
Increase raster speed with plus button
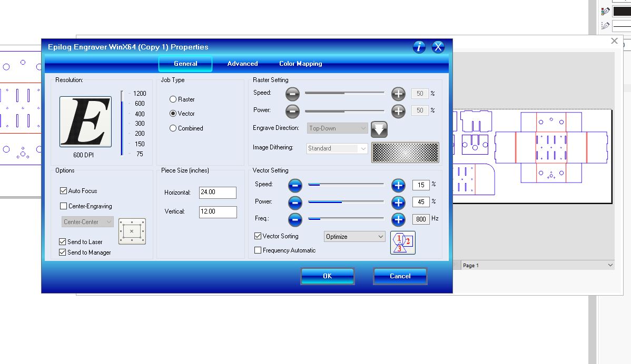[398, 94]
